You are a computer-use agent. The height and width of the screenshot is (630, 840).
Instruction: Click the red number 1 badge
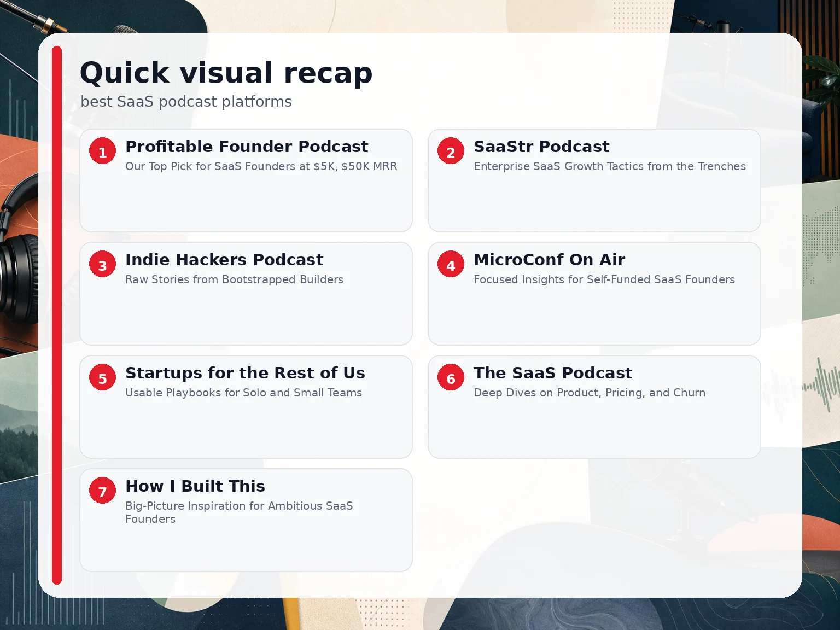coord(102,151)
